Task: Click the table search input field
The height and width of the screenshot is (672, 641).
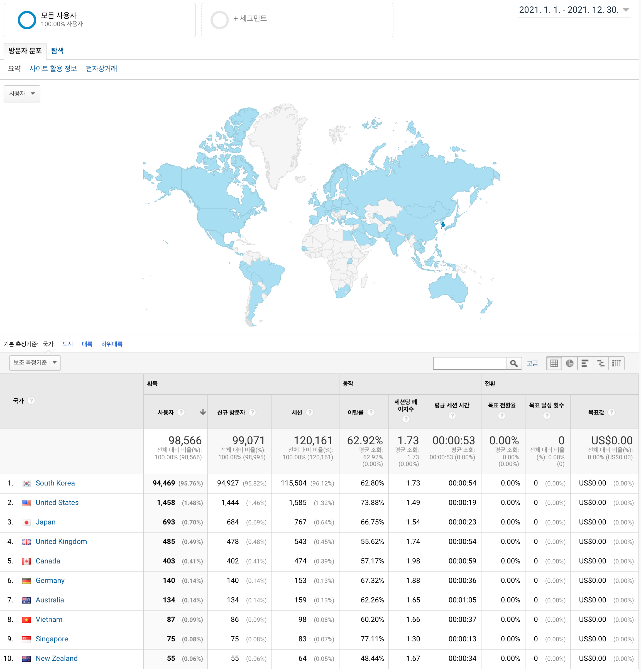Action: pyautogui.click(x=469, y=363)
